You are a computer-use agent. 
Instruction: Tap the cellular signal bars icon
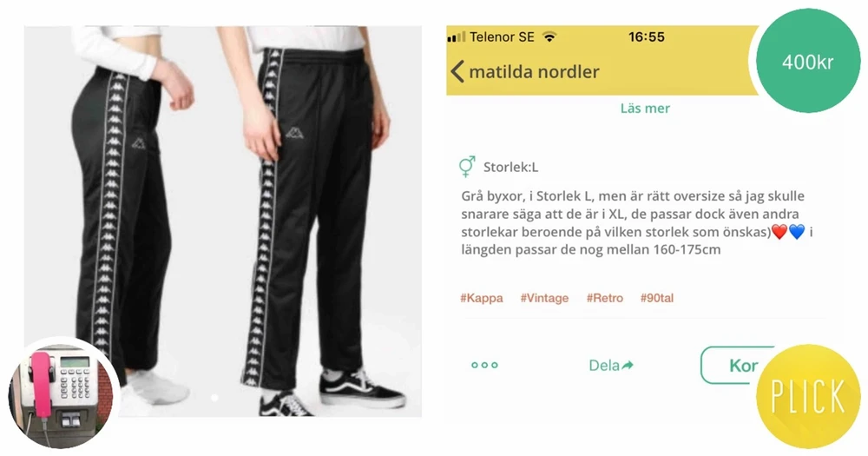[457, 37]
